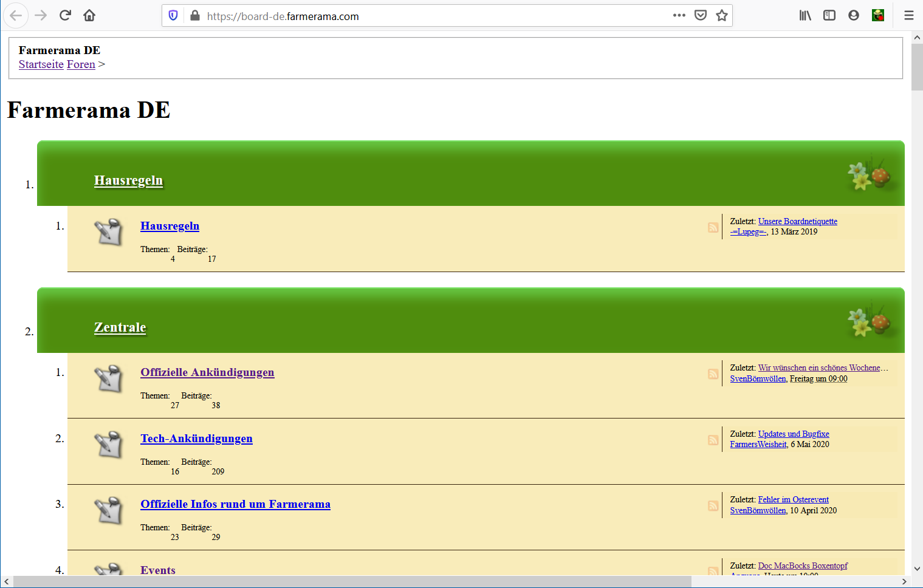
Task: Show site security lock information
Action: tap(194, 16)
